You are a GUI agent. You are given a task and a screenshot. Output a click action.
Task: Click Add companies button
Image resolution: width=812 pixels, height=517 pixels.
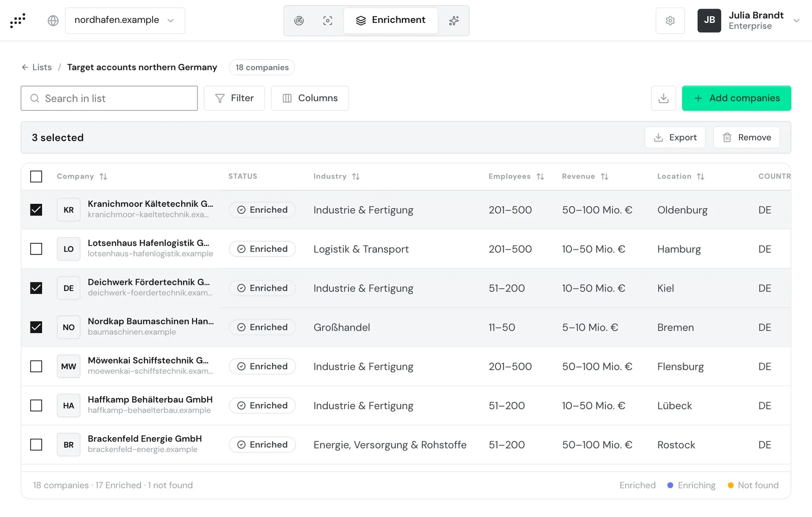click(x=736, y=98)
